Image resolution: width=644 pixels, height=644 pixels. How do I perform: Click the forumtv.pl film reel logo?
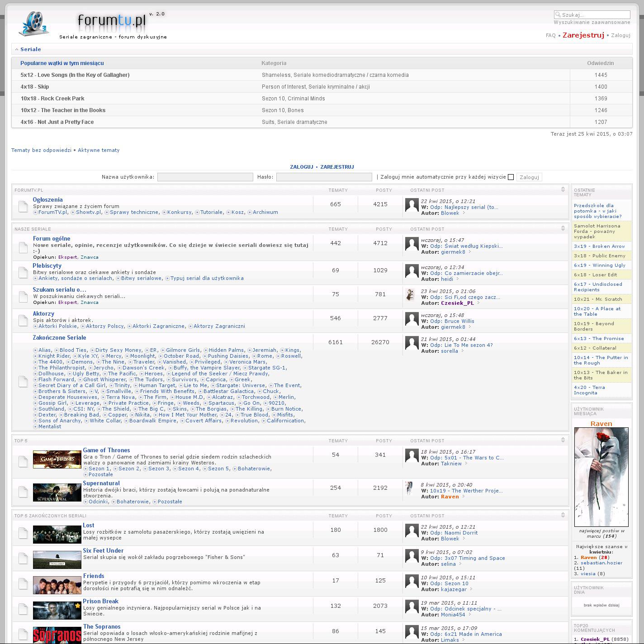click(33, 24)
